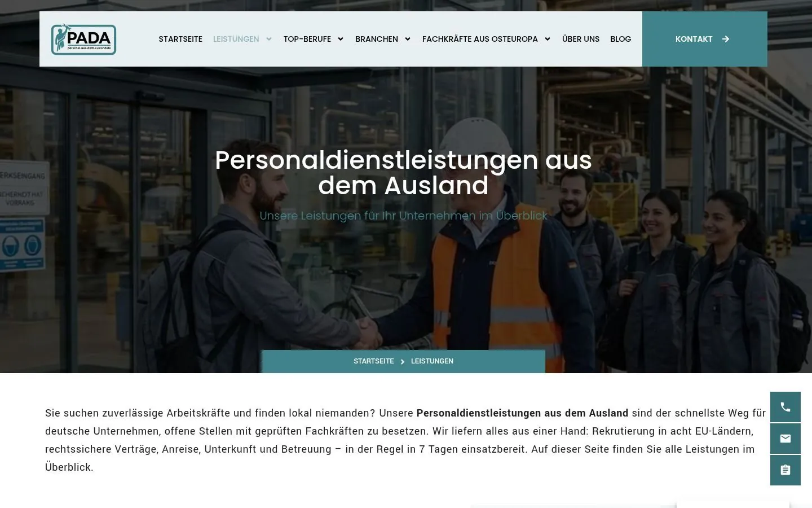Go to Startseite in the navigation menu
Image resolution: width=812 pixels, height=508 pixels.
pos(180,39)
